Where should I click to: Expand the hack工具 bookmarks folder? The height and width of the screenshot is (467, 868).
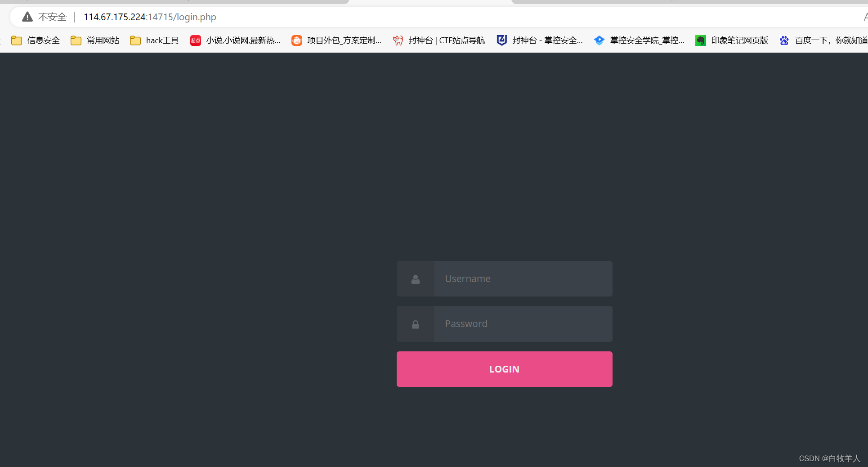pyautogui.click(x=154, y=40)
